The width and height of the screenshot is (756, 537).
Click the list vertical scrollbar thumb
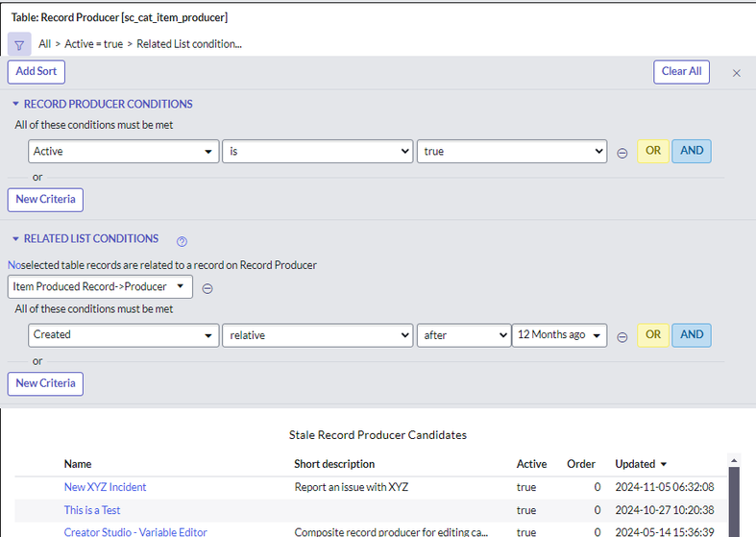tap(734, 501)
